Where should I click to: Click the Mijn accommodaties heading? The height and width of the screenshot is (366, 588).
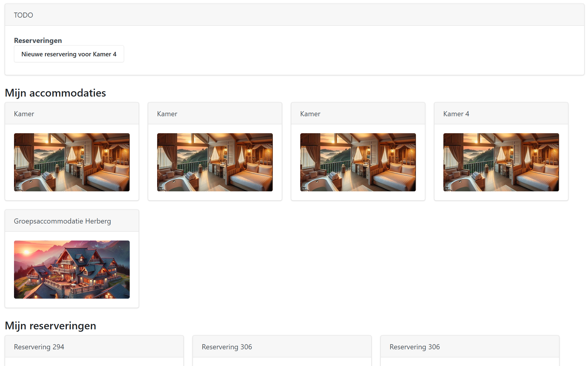point(55,93)
